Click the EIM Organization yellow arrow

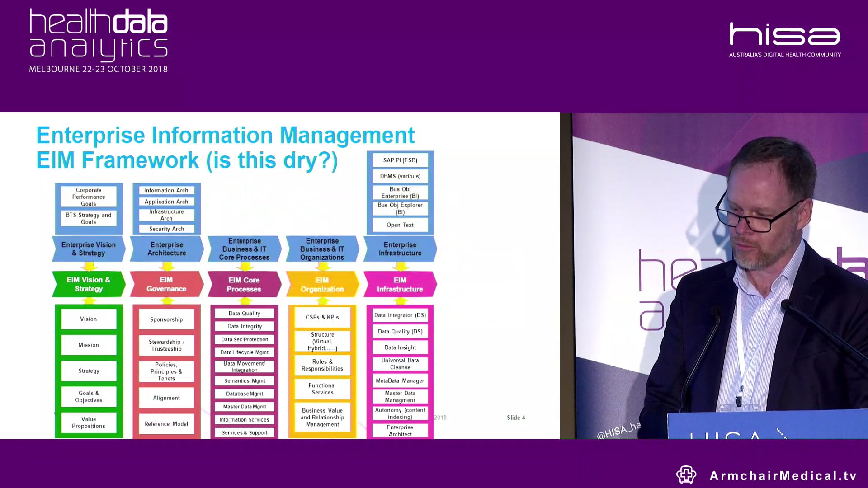pos(321,284)
